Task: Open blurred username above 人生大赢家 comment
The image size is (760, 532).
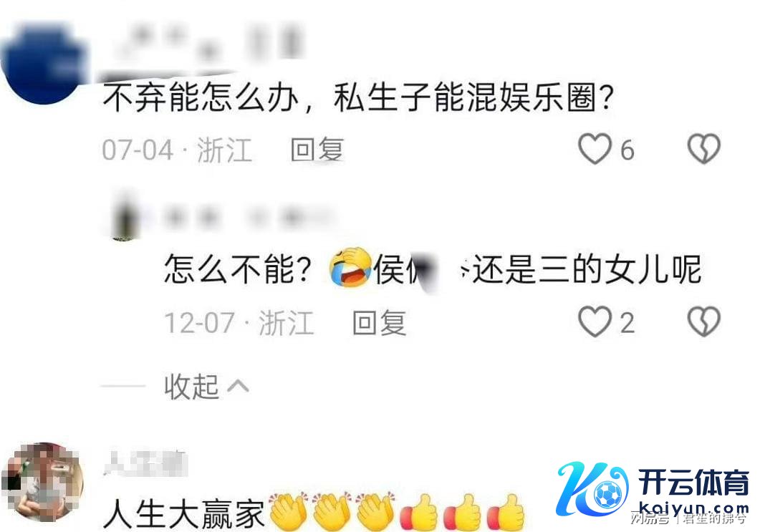Action: coord(145,462)
